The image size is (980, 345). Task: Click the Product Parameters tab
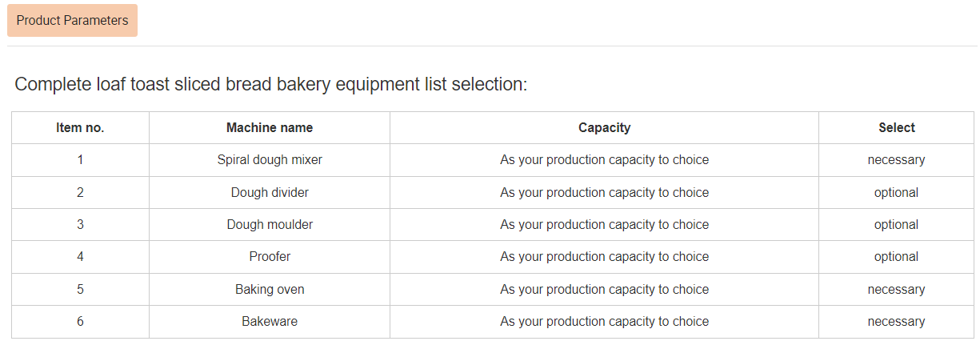click(x=72, y=21)
